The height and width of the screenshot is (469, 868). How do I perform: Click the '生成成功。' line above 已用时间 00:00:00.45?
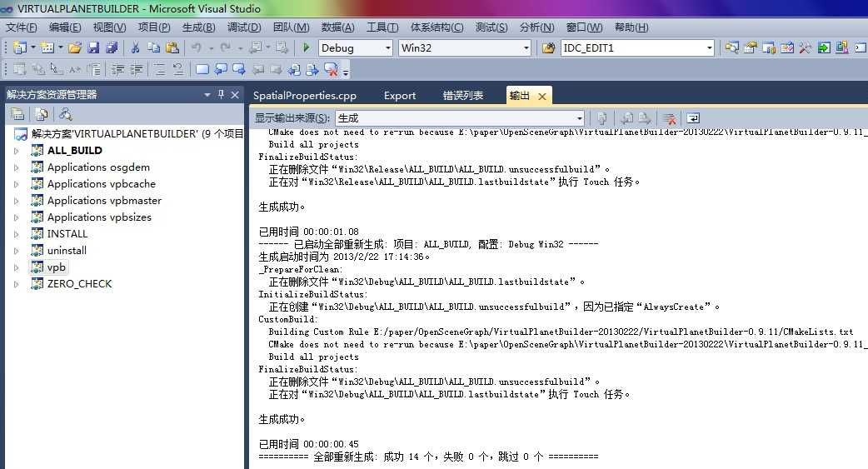click(282, 419)
